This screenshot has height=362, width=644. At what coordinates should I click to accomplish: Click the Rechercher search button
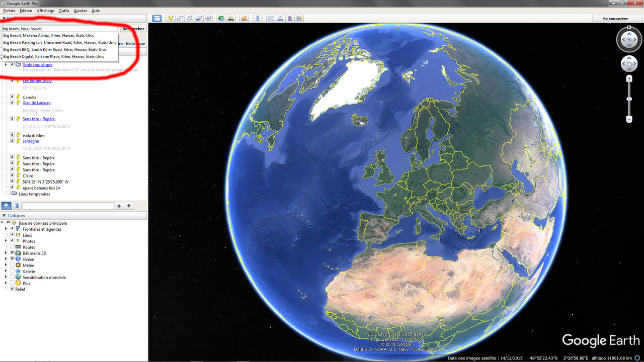(x=133, y=29)
